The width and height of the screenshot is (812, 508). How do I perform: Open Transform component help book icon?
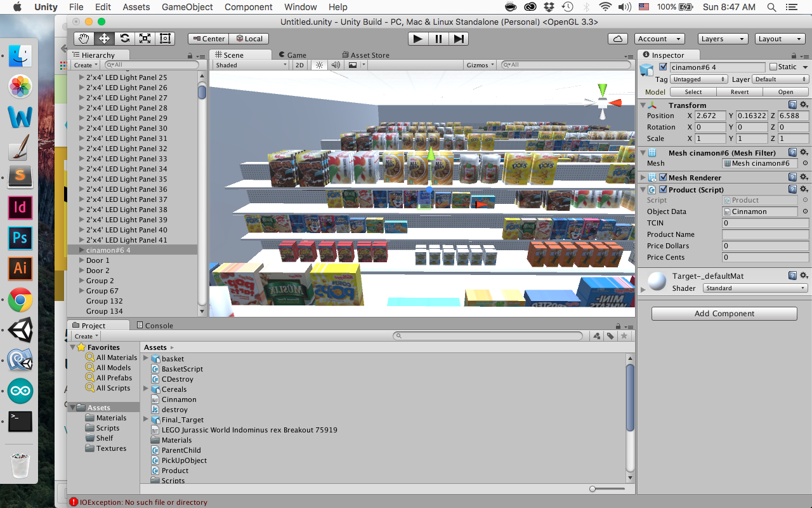tap(792, 105)
